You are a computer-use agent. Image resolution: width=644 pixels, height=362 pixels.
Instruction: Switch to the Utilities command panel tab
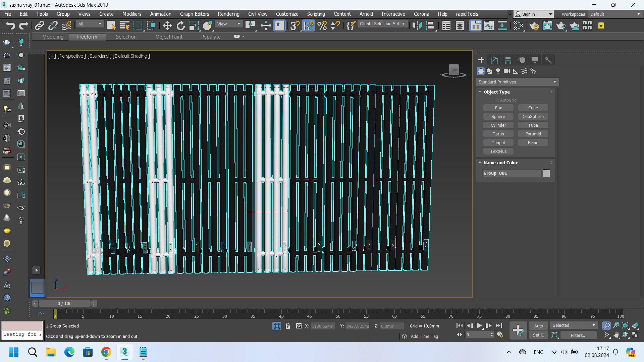coord(548,60)
